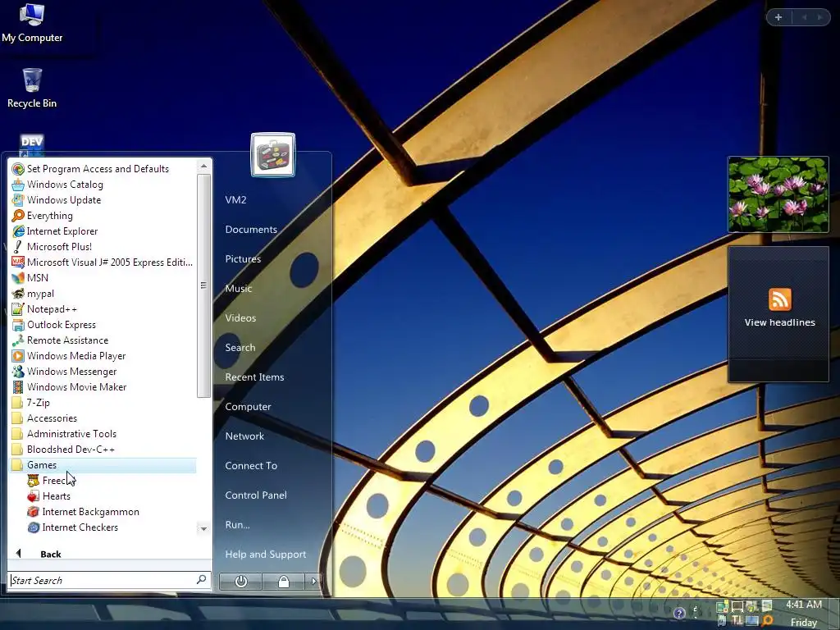Click the orange magnifier tray icon
Image resolution: width=840 pixels, height=630 pixels.
(x=767, y=620)
